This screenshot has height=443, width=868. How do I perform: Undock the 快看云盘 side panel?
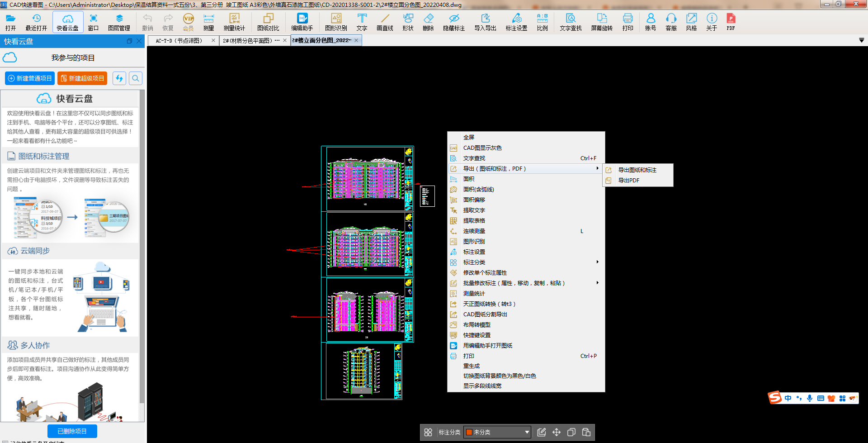tap(129, 41)
